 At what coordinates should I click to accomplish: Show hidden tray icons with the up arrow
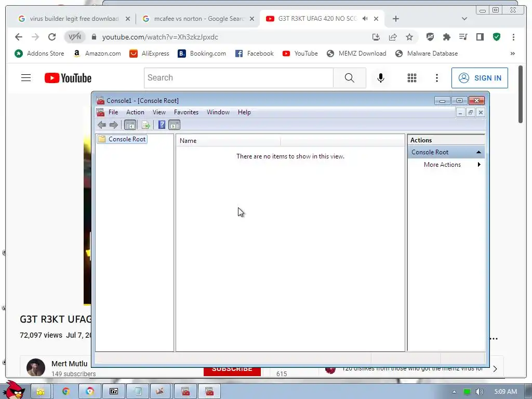pyautogui.click(x=454, y=392)
